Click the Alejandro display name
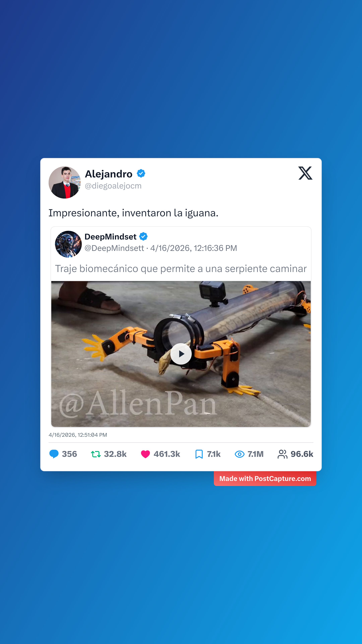 109,174
